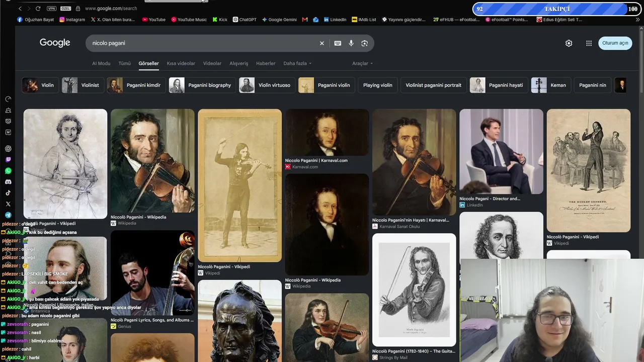Select the Violin filter chip

(x=40, y=85)
